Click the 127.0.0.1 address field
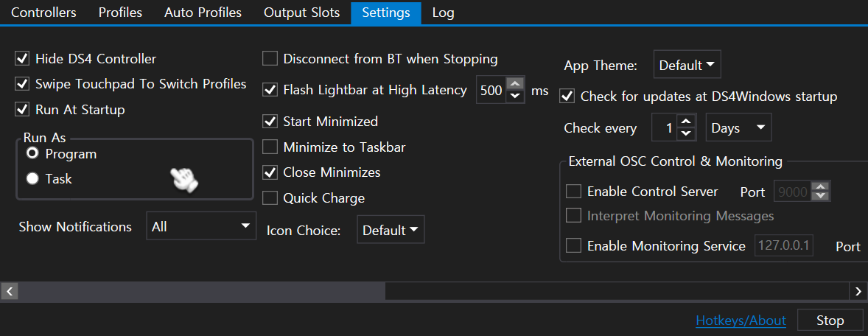Viewport: 868px width, 336px height. pos(785,245)
